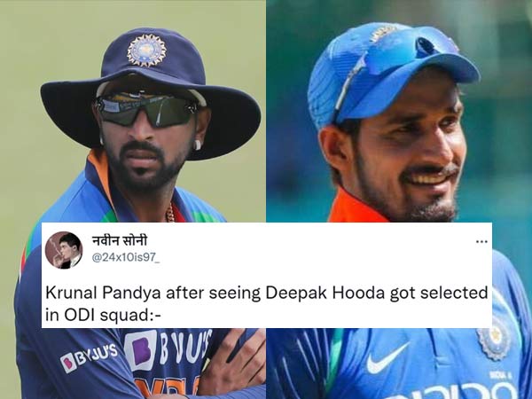Click the 'in ODI squad:-' text line
This screenshot has height=399, width=532.
103,316
